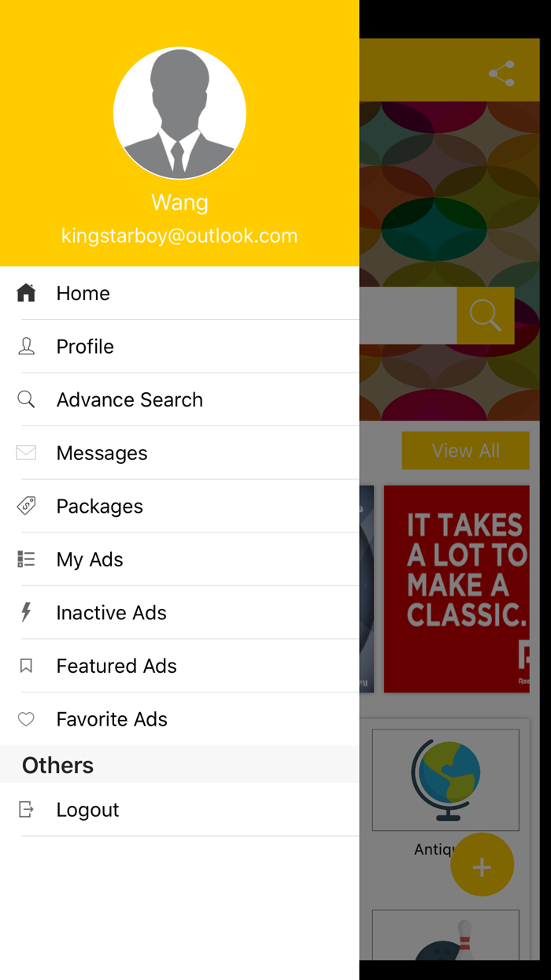Tap the house icon beside Home
This screenshot has width=551, height=980.
(26, 293)
